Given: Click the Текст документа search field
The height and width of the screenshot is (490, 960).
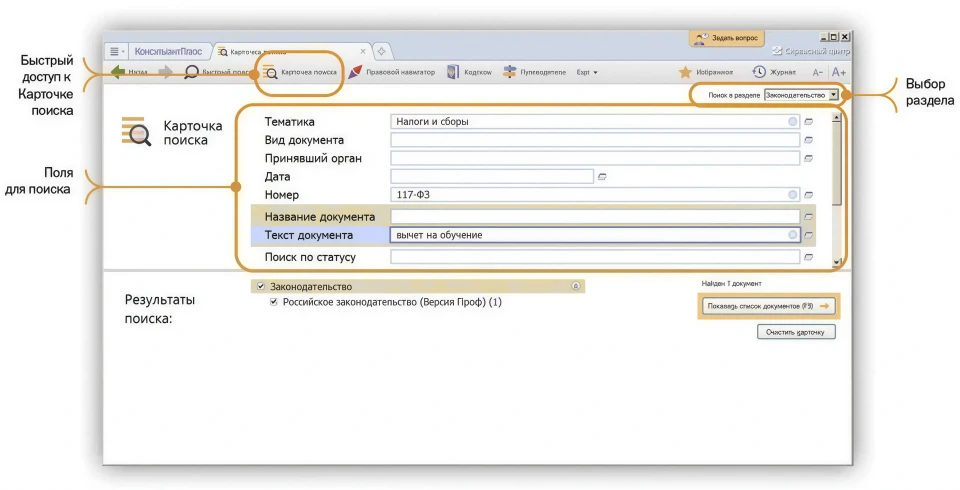Looking at the screenshot, I should (595, 235).
